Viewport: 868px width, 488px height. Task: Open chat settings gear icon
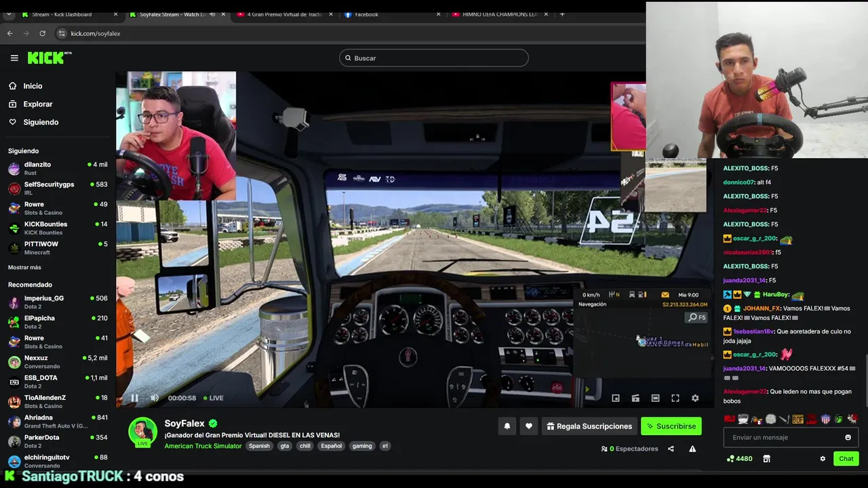[823, 459]
